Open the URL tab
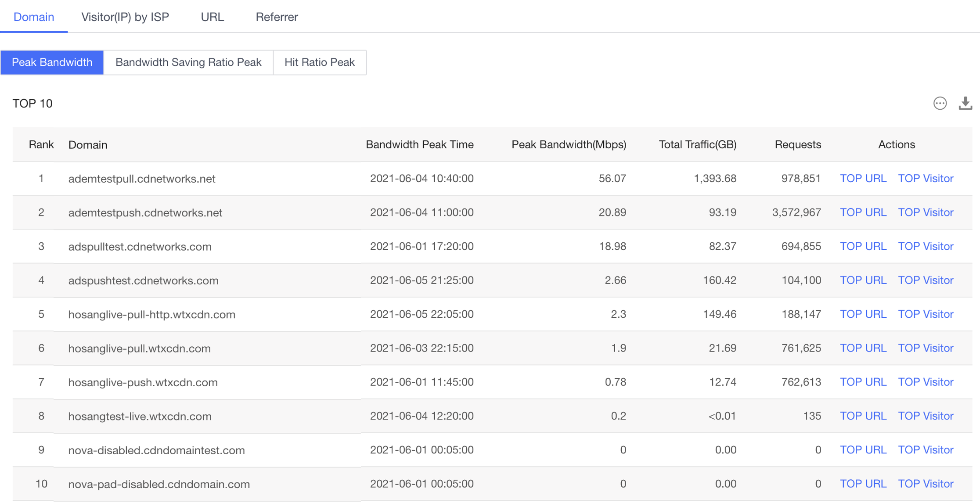The image size is (980, 503). (212, 16)
